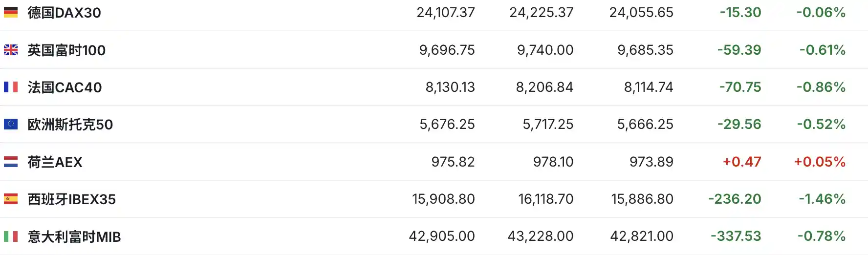Open the 法国CAC40 index page
868x255 pixels.
[x=65, y=87]
